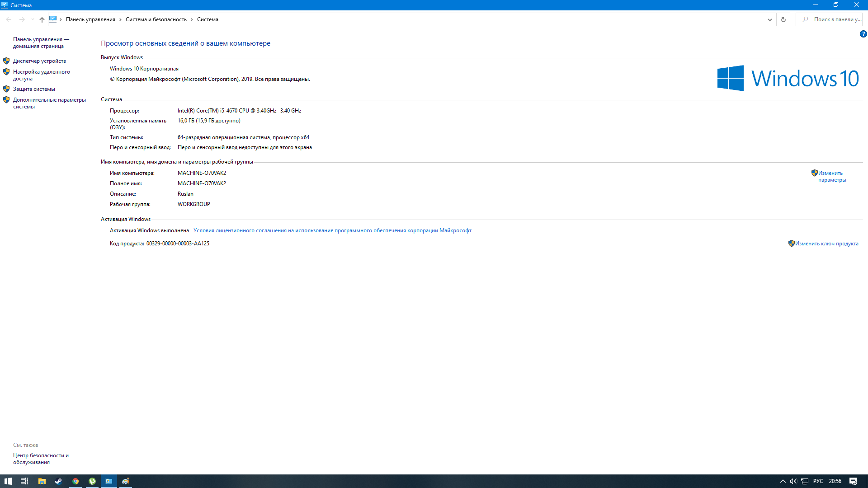Select Панель управления breadcrumb item
This screenshot has width=868, height=488.
point(90,19)
